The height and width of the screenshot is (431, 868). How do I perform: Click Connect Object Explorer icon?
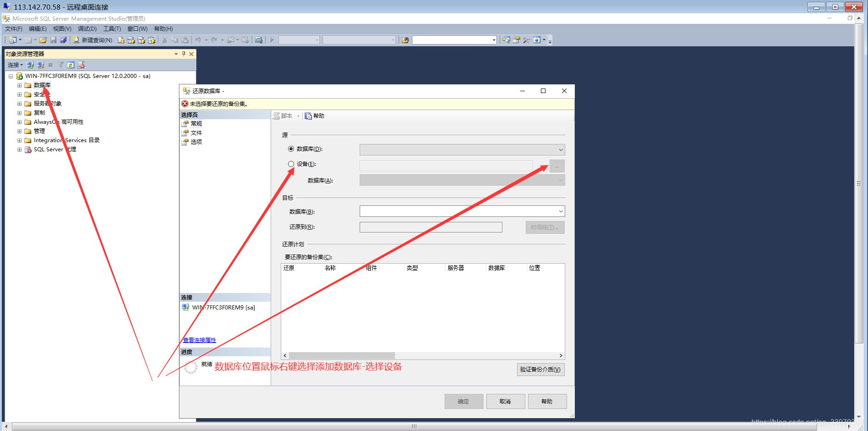[31, 65]
